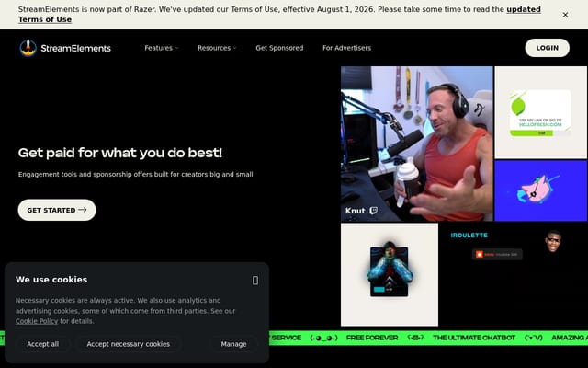Image resolution: width=588 pixels, height=368 pixels.
Task: Open the updated Terms of Use link
Action: coord(279,15)
